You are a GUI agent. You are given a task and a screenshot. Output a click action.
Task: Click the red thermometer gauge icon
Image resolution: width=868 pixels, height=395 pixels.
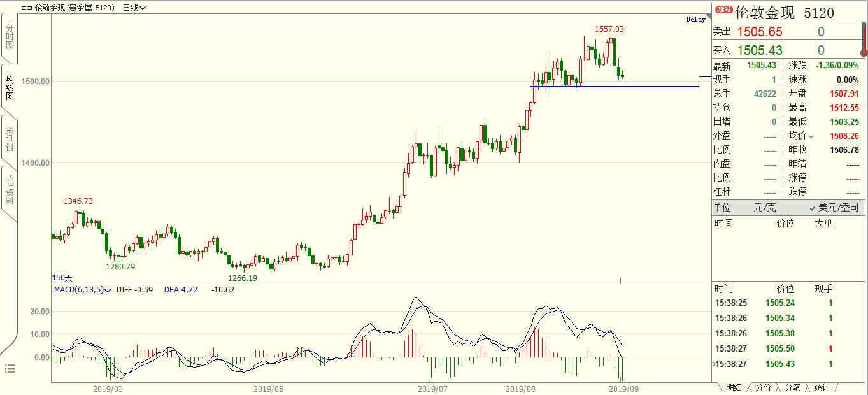point(864,39)
